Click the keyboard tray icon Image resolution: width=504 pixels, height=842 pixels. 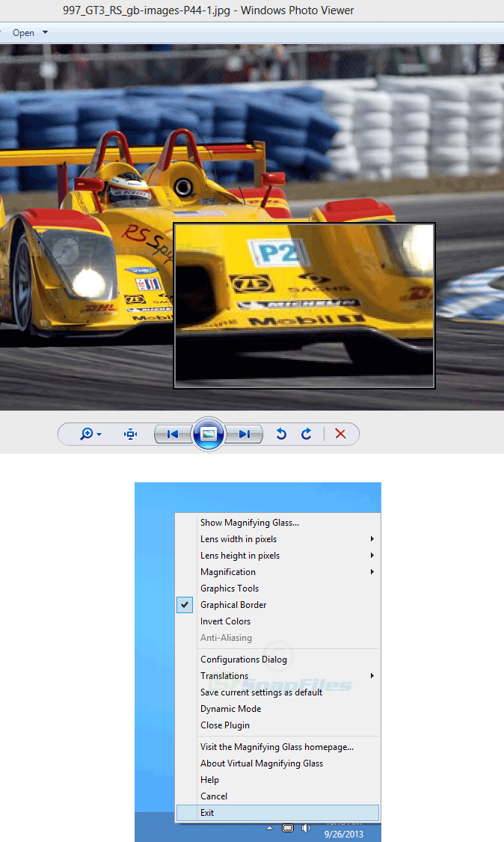pos(288,828)
